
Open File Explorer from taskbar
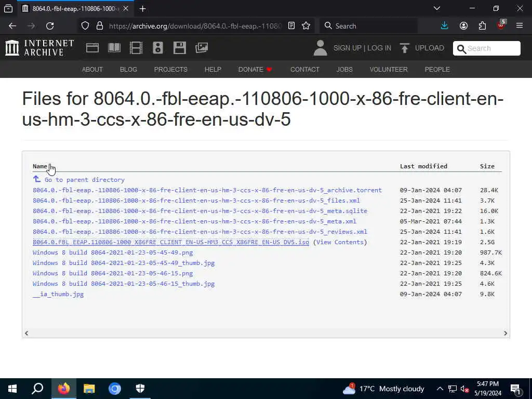[89, 389]
